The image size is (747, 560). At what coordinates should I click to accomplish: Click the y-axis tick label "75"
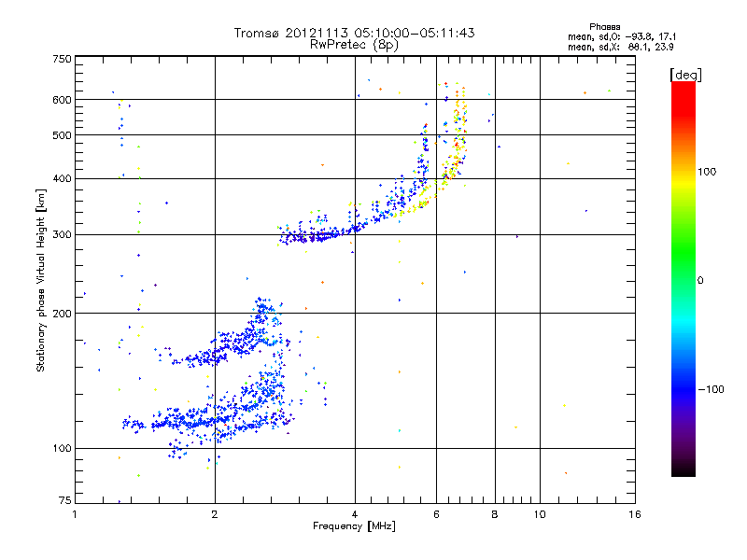coord(65,500)
